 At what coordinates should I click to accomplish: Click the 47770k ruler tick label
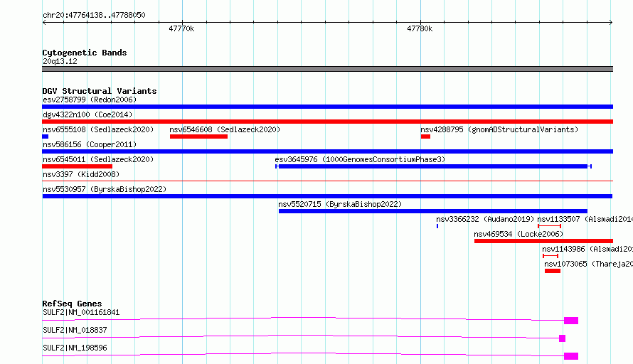181,28
